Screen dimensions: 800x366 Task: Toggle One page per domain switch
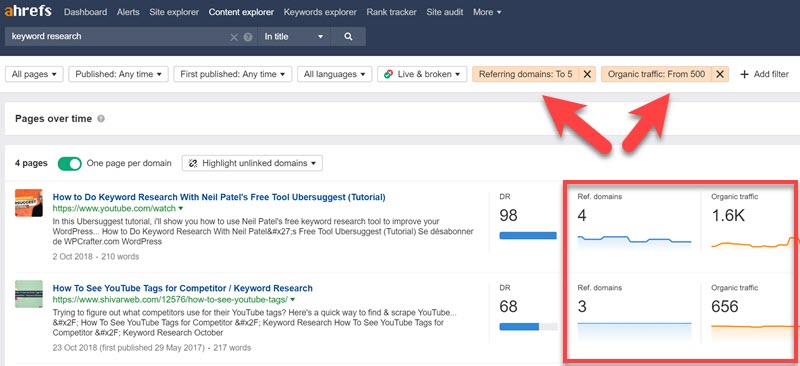[x=69, y=163]
